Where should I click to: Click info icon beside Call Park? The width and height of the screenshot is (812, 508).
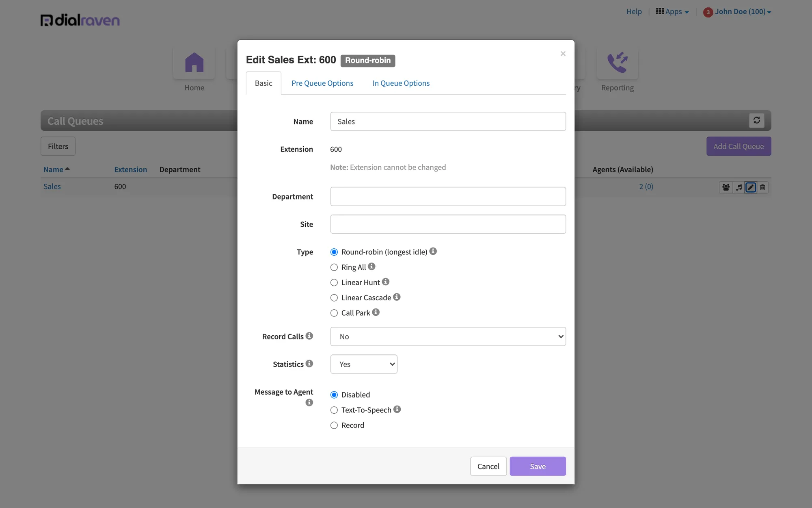pos(376,312)
